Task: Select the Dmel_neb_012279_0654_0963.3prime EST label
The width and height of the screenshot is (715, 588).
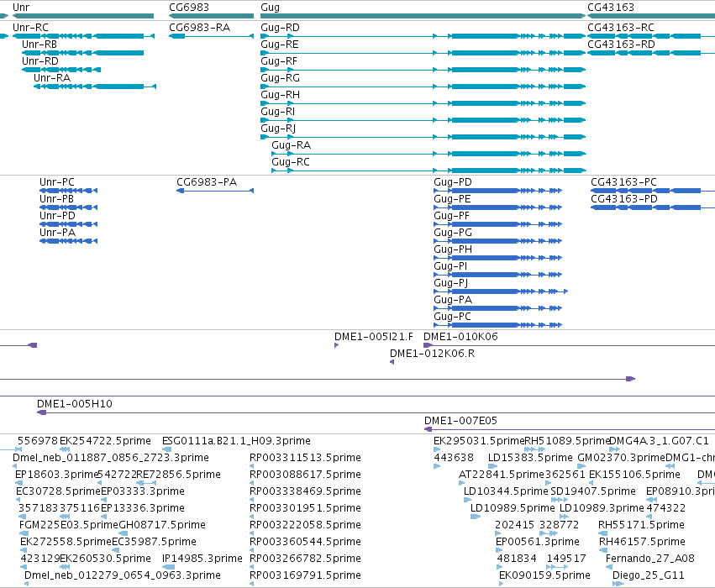Action: coord(123,576)
